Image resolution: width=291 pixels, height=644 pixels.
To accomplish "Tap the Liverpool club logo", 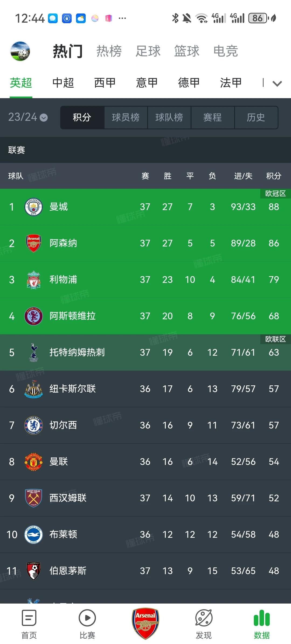I will [x=33, y=280].
